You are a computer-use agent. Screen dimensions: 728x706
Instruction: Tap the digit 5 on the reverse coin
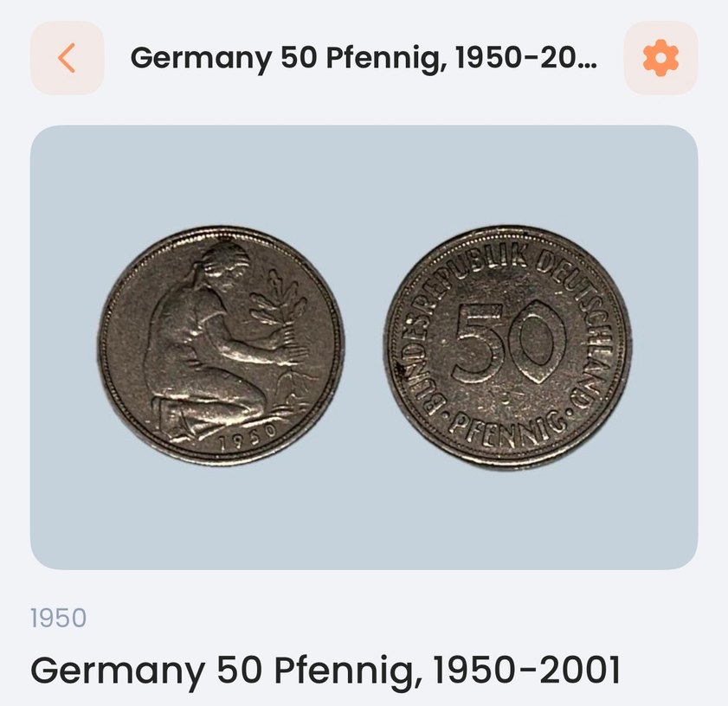point(478,343)
